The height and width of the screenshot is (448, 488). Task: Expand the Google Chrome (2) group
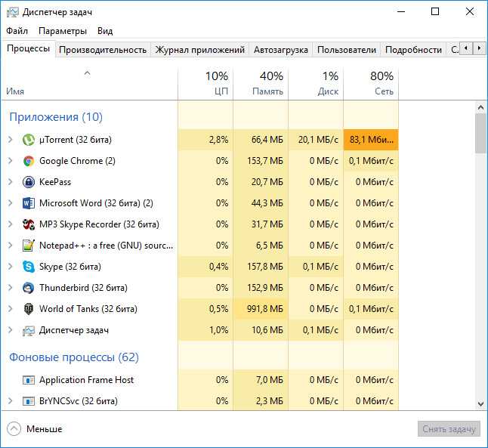click(x=11, y=161)
